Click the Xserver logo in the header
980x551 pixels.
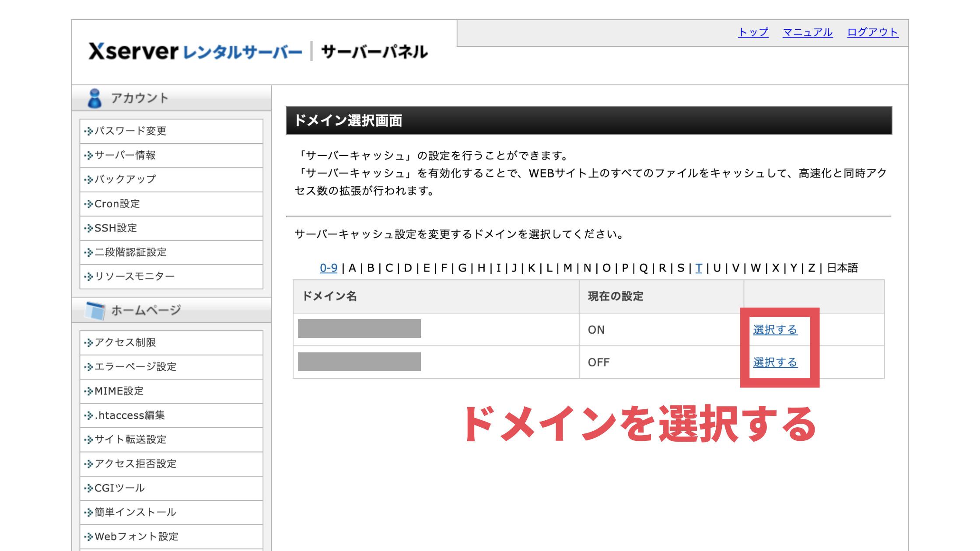tap(258, 52)
